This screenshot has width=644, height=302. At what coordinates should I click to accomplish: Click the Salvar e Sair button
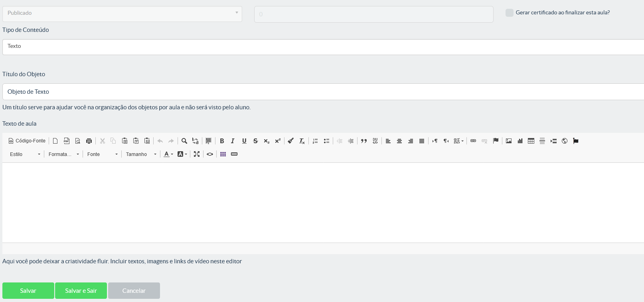81,291
